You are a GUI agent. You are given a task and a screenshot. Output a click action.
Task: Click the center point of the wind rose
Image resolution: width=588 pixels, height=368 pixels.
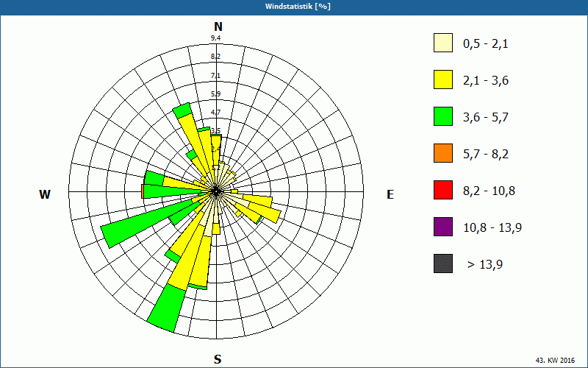tap(216, 191)
